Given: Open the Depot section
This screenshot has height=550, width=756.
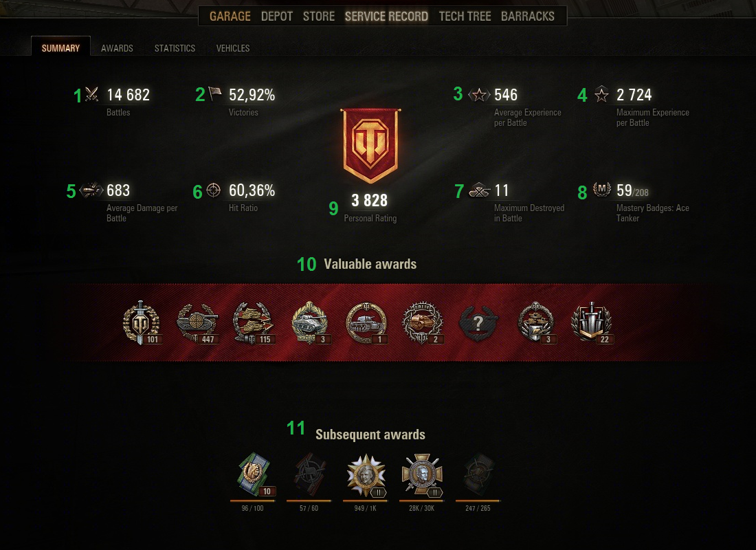Looking at the screenshot, I should pyautogui.click(x=277, y=16).
